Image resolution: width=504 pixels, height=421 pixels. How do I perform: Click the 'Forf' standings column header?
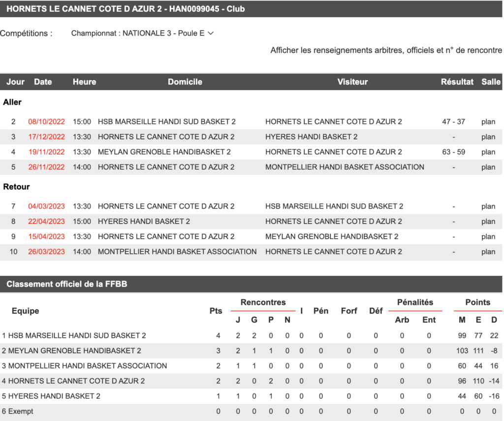(349, 311)
